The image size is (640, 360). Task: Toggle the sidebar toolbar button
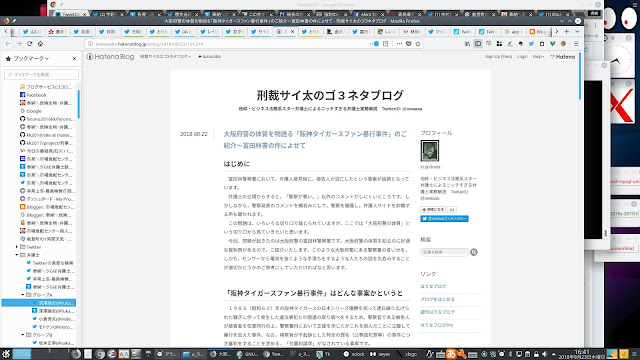coord(478,44)
